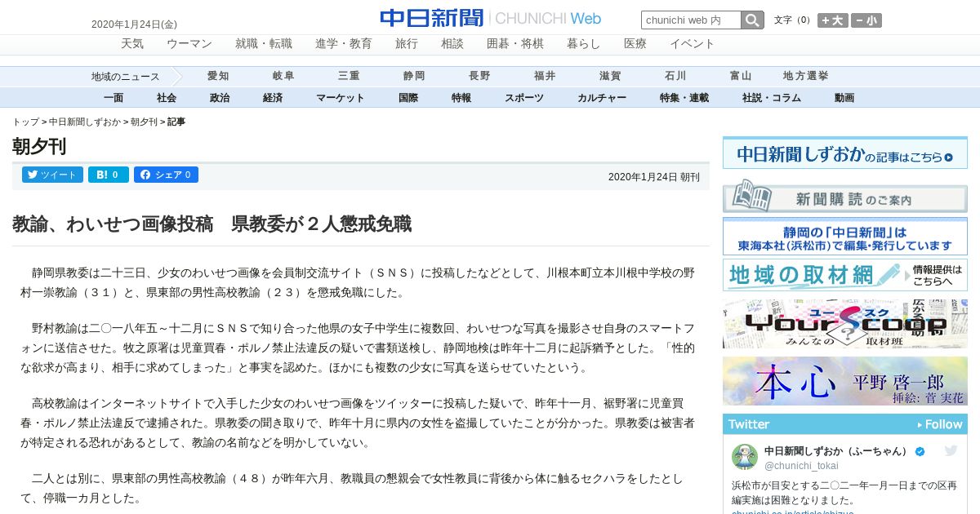Image resolution: width=980 pixels, height=514 pixels.
Task: Select 富山 regional news
Action: pyautogui.click(x=741, y=76)
